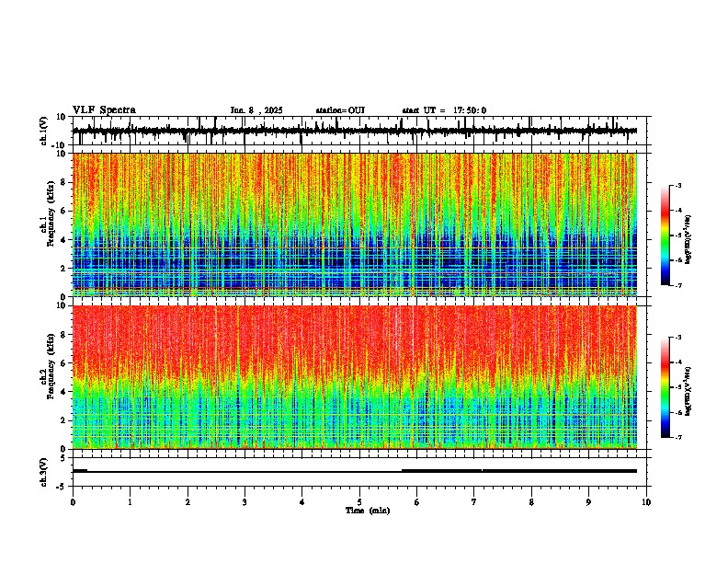Click the "-3" tick on ch.2 color bar
This screenshot has height=563, width=728.
[677, 338]
